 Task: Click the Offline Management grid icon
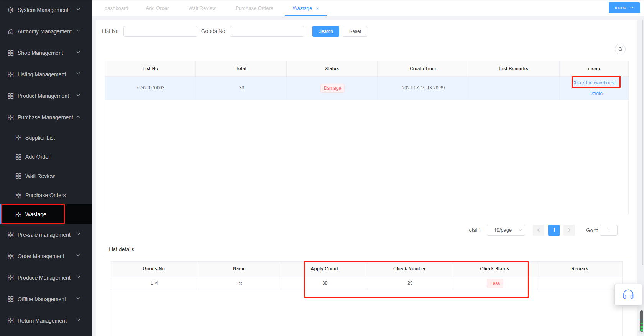point(11,299)
